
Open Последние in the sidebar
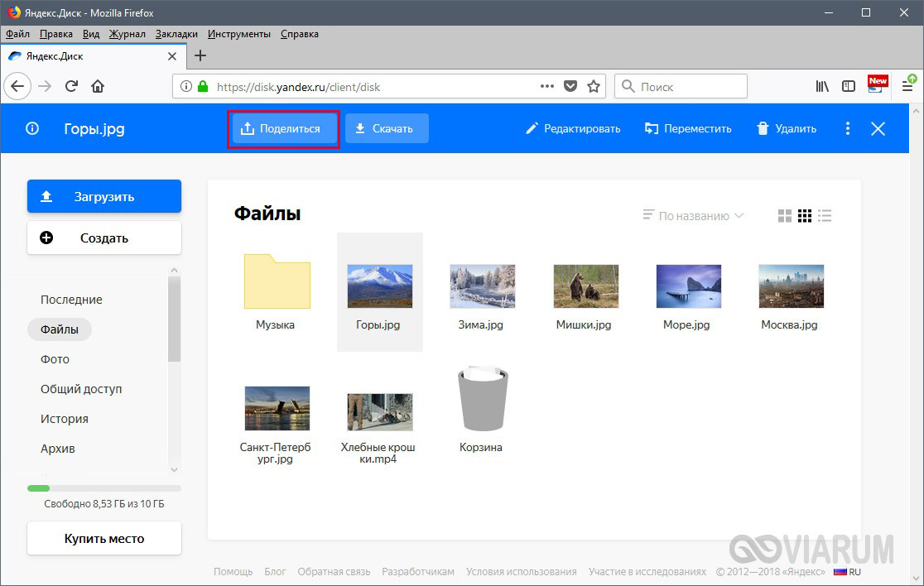(x=71, y=300)
